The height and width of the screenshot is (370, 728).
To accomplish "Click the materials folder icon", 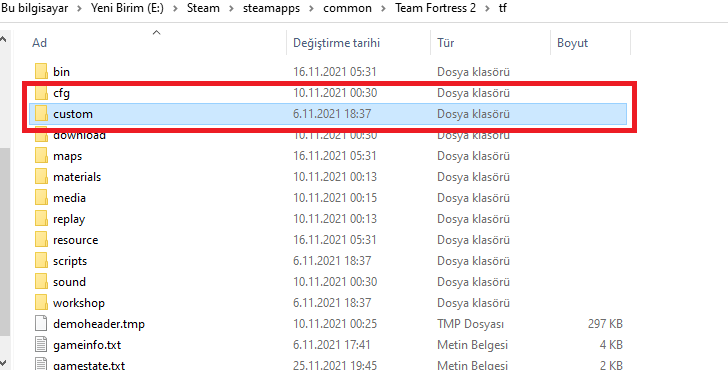I will pyautogui.click(x=41, y=177).
